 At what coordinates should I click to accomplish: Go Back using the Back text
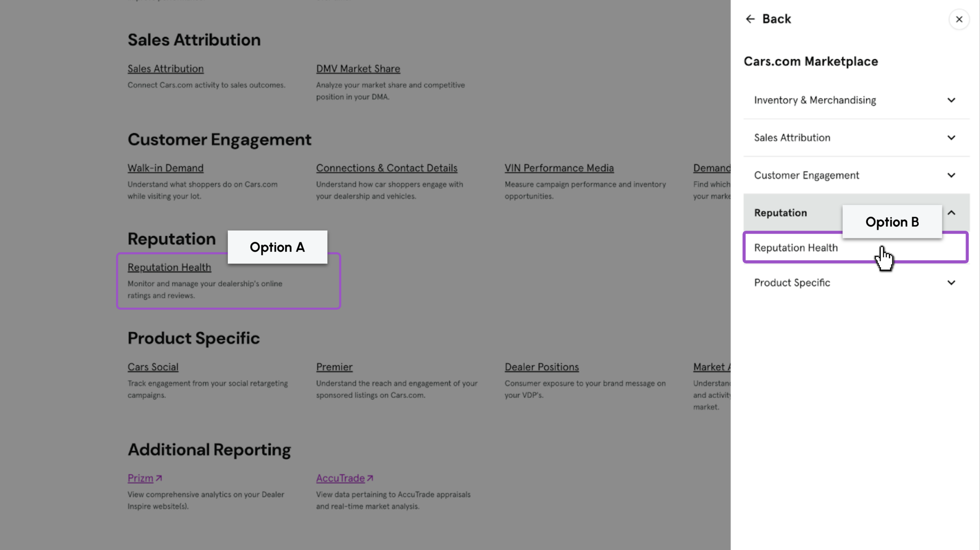[x=776, y=19]
